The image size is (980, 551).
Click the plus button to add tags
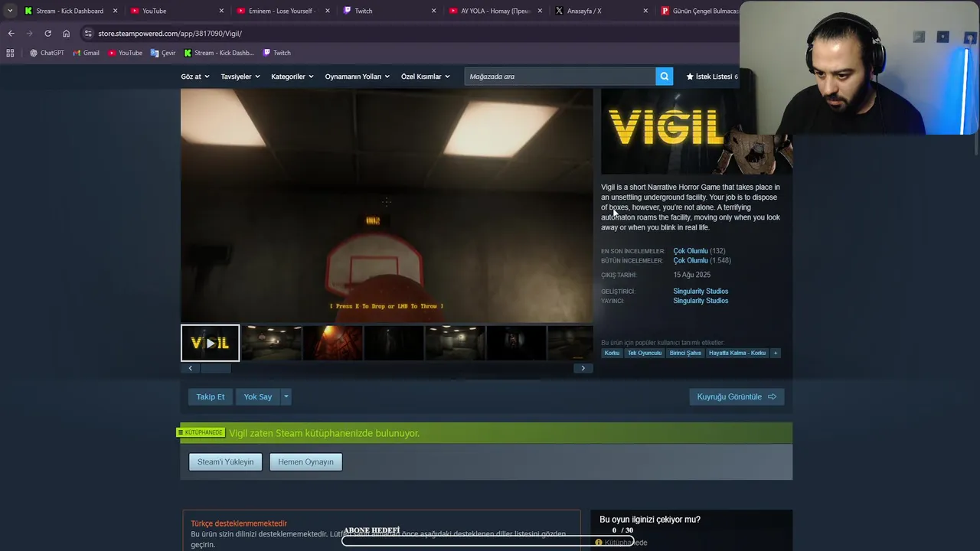click(776, 353)
